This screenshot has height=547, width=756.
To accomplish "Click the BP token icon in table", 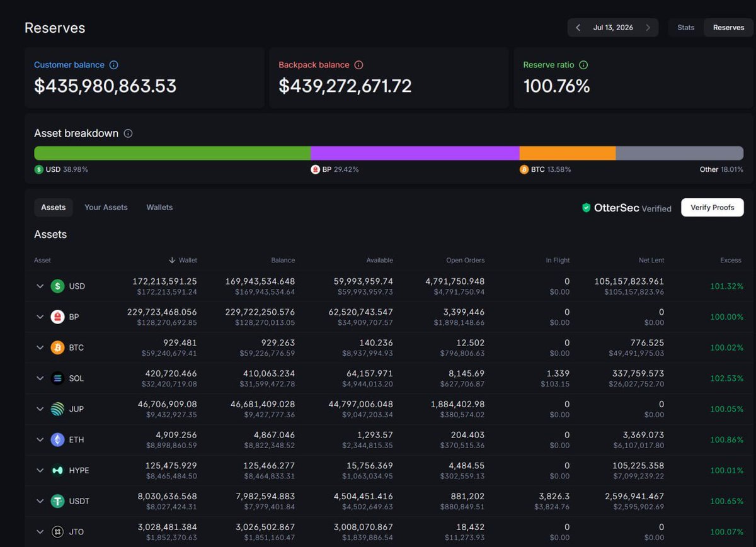I will 58,317.
